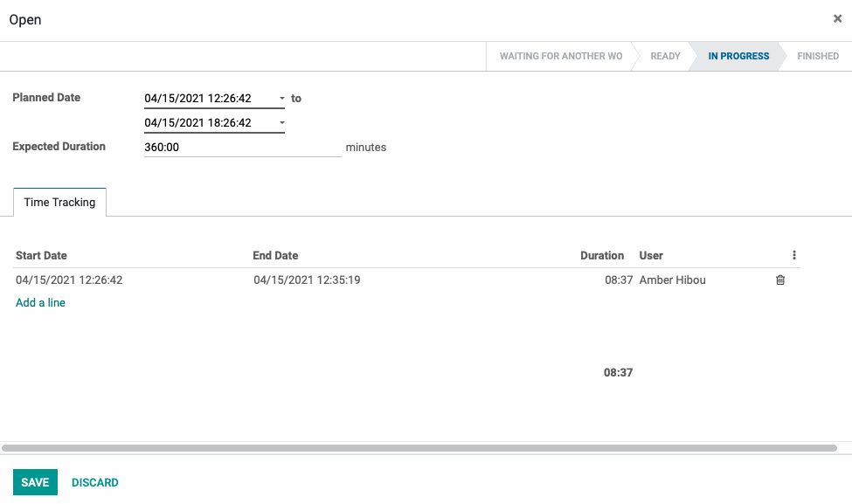Set status to Waiting for Another WO

point(560,56)
